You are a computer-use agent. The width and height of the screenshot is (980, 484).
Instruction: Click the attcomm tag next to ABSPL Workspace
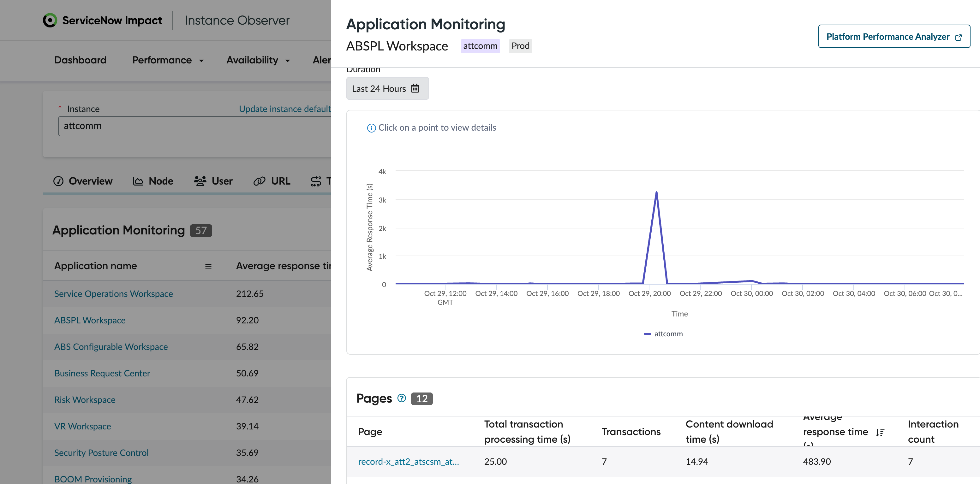click(480, 46)
